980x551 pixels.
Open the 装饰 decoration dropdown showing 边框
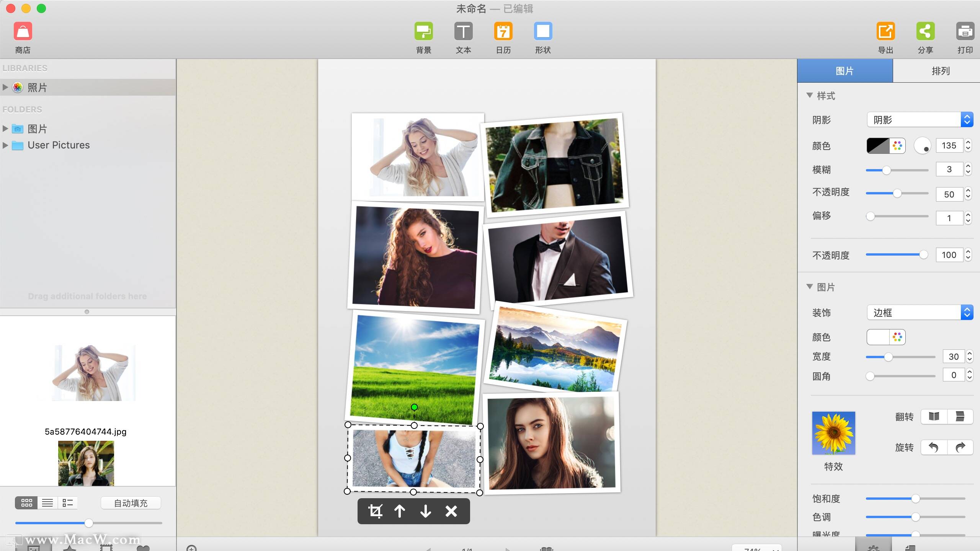(x=919, y=313)
